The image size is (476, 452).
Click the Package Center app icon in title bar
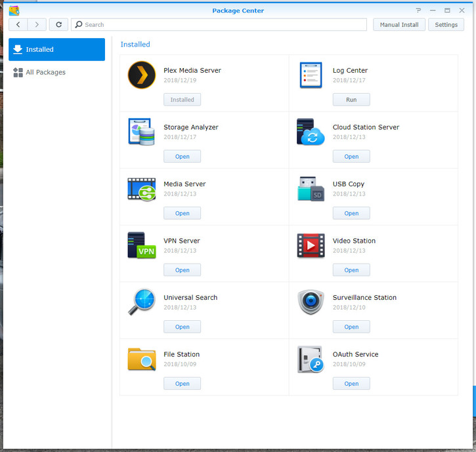tap(14, 10)
